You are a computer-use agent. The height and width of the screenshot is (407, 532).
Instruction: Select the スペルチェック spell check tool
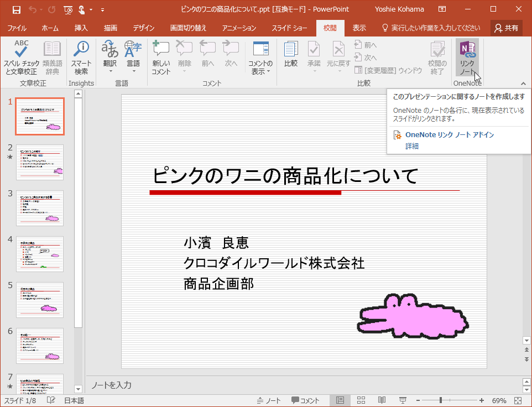tap(19, 58)
